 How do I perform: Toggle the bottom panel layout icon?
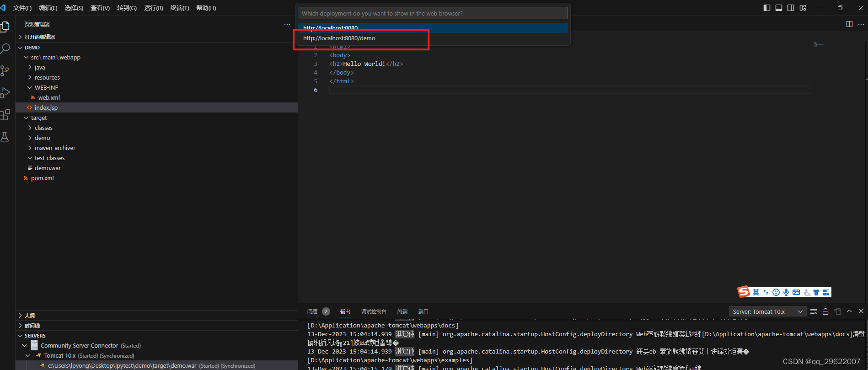click(779, 8)
